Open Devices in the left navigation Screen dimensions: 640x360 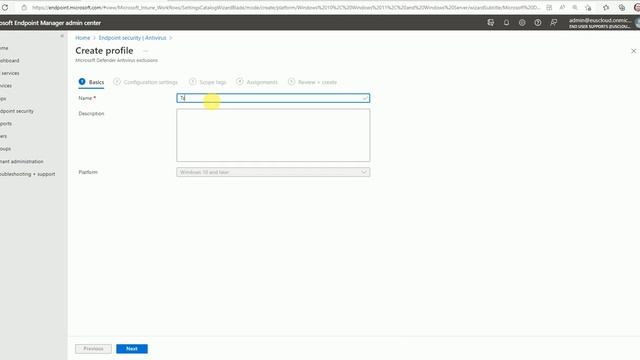pos(6,86)
